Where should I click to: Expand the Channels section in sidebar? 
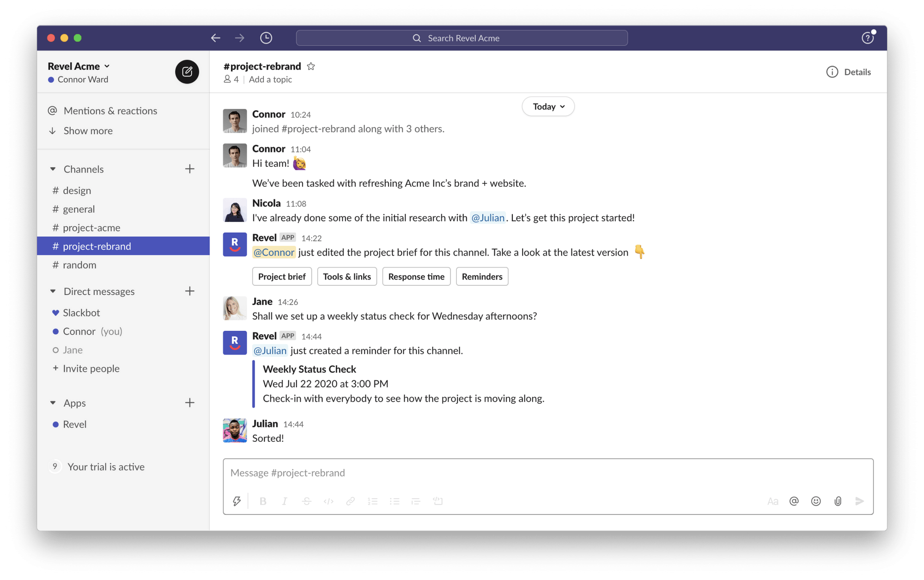[54, 168]
